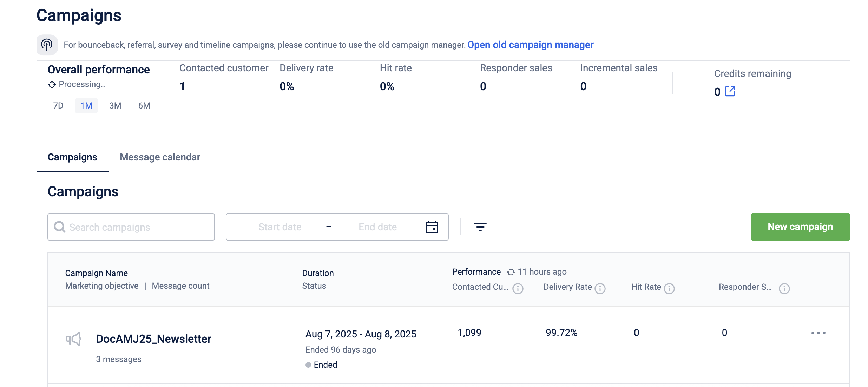Open old campaign manager link
This screenshot has width=868, height=387.
[x=530, y=45]
